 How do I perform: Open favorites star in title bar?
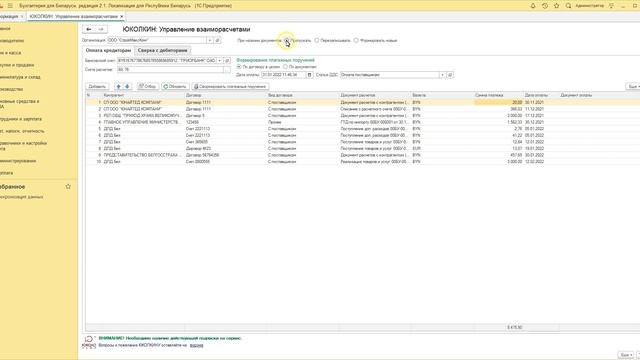(x=557, y=6)
